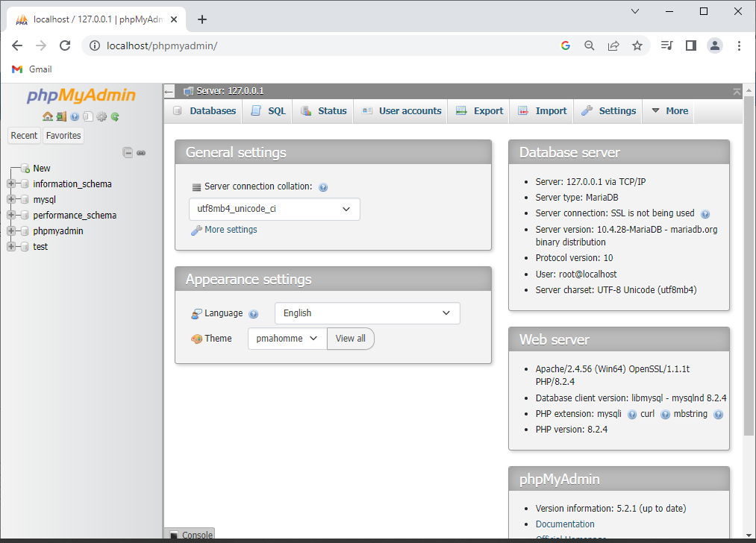Open navigation panel settings gear icon
This screenshot has width=756, height=543.
(x=101, y=116)
